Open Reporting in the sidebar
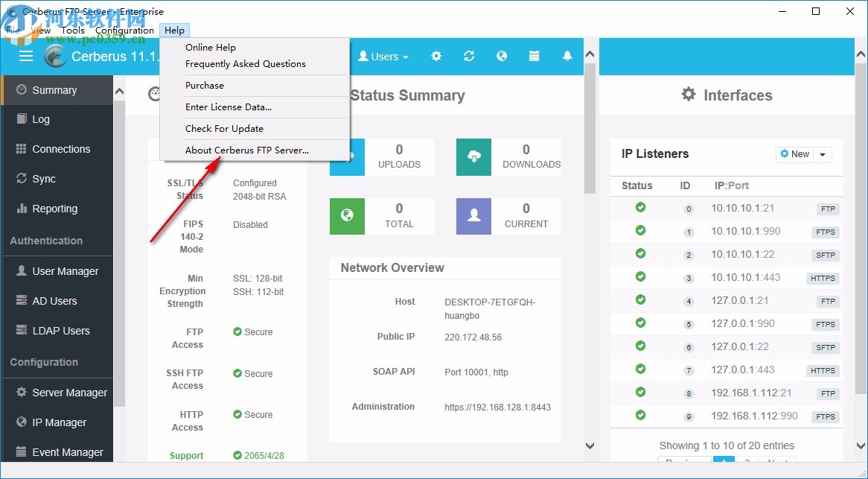The height and width of the screenshot is (479, 868). pyautogui.click(x=57, y=209)
